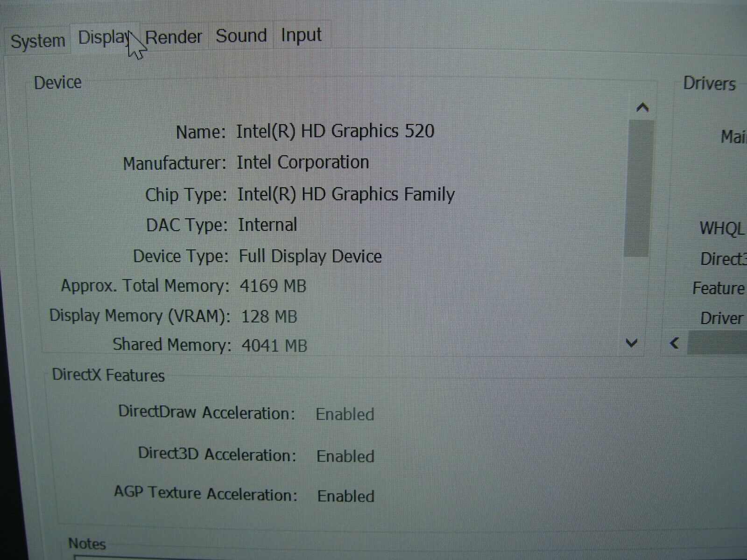Click the Drivers list scroll left arrow
The height and width of the screenshot is (560, 747).
tap(674, 343)
